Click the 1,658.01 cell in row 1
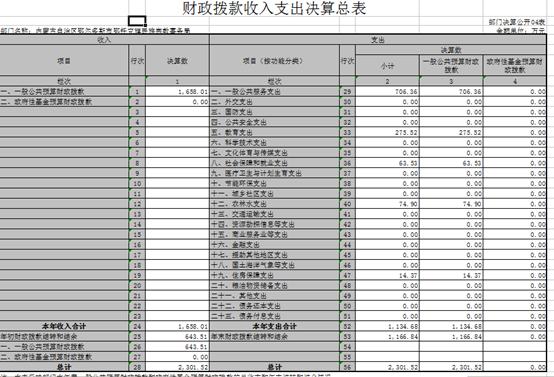Viewport: 554px width, 377px height. click(x=177, y=92)
